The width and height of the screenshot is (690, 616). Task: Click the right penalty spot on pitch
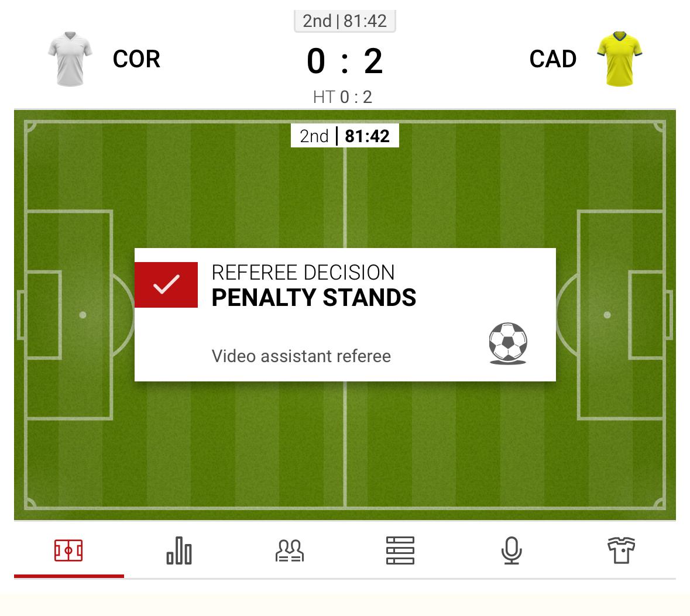point(607,315)
